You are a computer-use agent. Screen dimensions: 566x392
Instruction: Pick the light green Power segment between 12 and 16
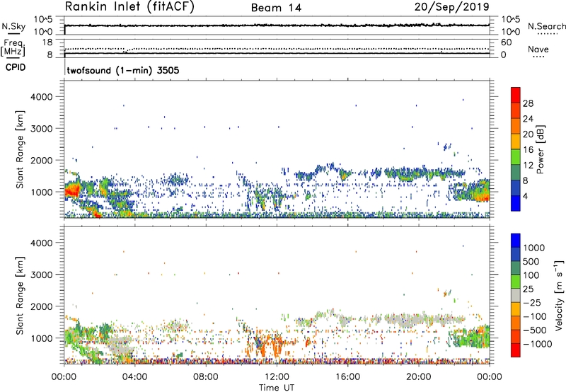point(516,157)
